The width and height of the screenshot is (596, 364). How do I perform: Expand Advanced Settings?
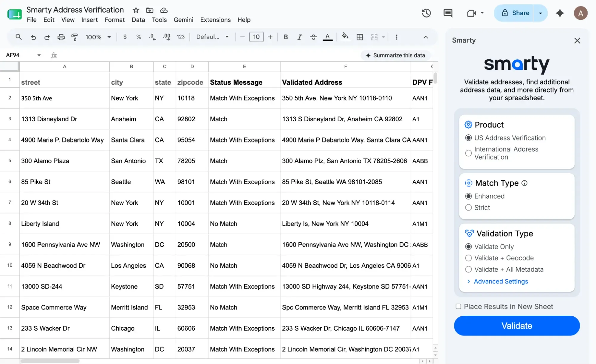(501, 281)
